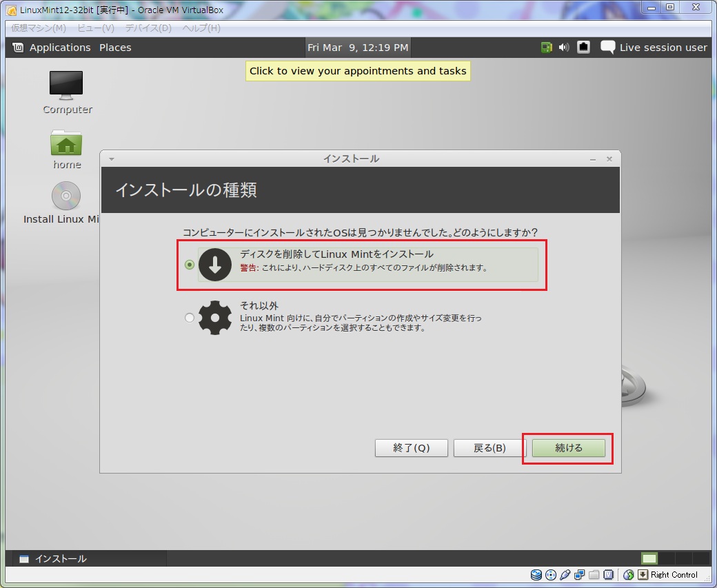This screenshot has height=588, width=717.
Task: Choose the それ以外 (something else) option
Action: (190, 317)
